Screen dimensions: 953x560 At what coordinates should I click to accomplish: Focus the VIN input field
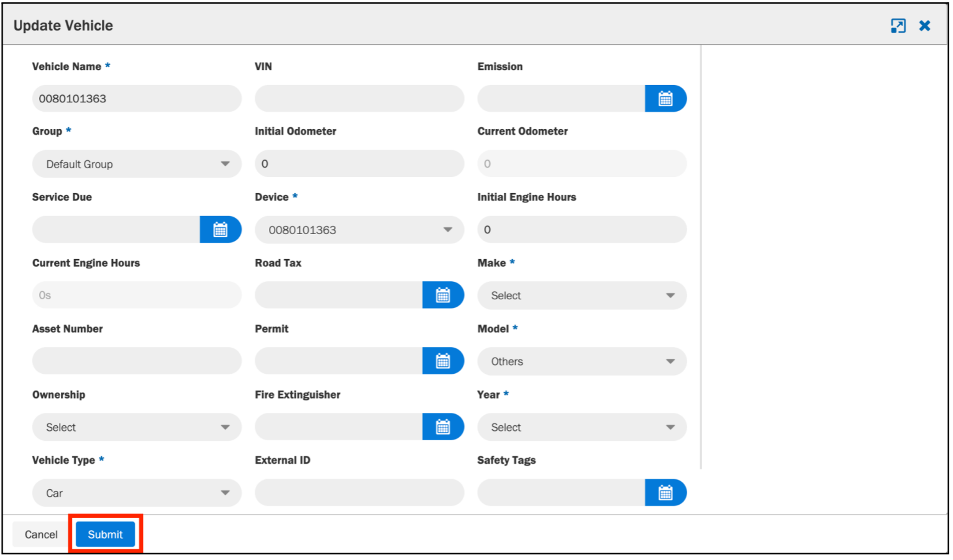[359, 99]
